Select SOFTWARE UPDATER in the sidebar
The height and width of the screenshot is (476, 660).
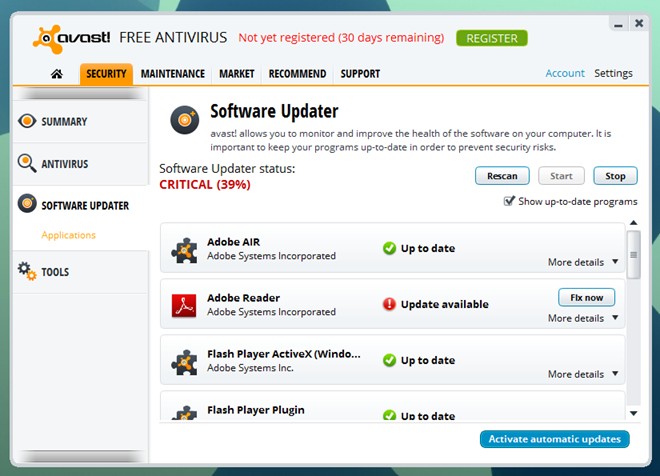(x=80, y=205)
